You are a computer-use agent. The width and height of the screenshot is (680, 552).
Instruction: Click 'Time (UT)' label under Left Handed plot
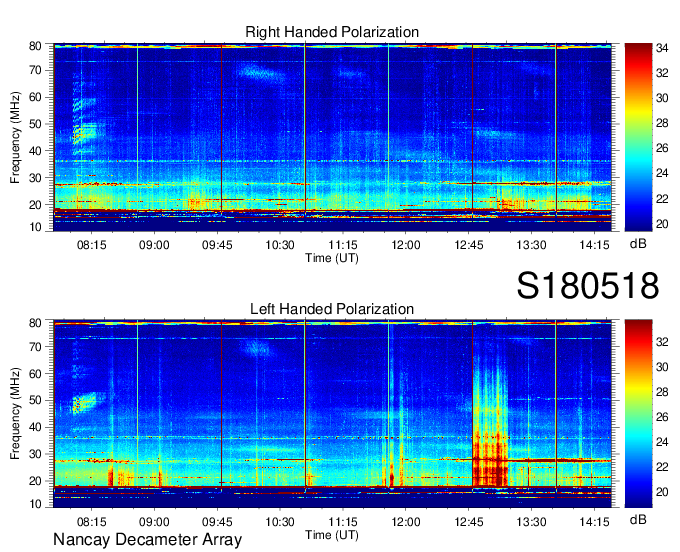click(x=332, y=535)
